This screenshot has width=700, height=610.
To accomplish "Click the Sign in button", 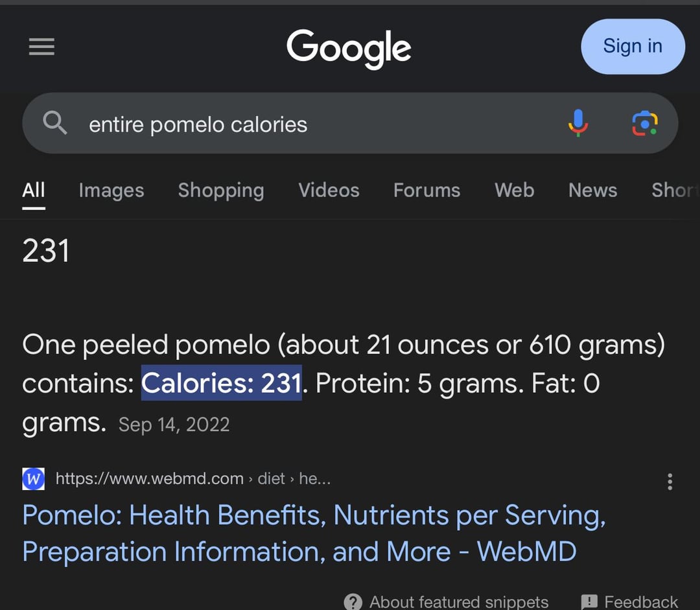I will pyautogui.click(x=633, y=47).
